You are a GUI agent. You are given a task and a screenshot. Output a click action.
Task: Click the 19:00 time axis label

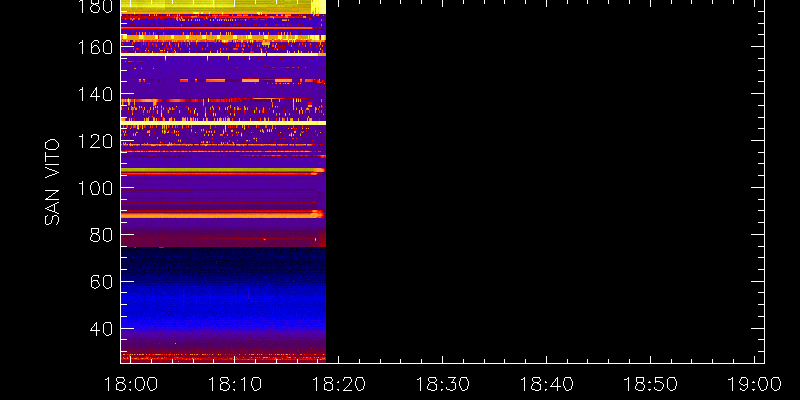pyautogui.click(x=755, y=384)
